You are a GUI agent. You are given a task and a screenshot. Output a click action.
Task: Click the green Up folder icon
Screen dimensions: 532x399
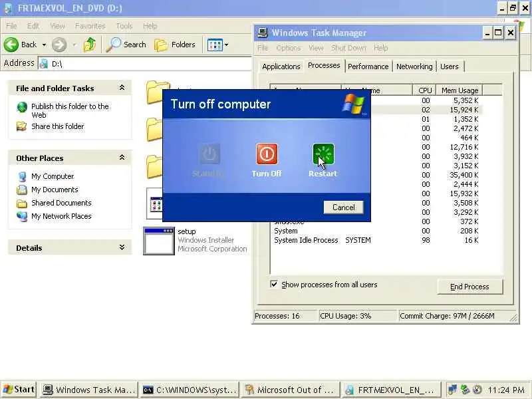pyautogui.click(x=90, y=45)
